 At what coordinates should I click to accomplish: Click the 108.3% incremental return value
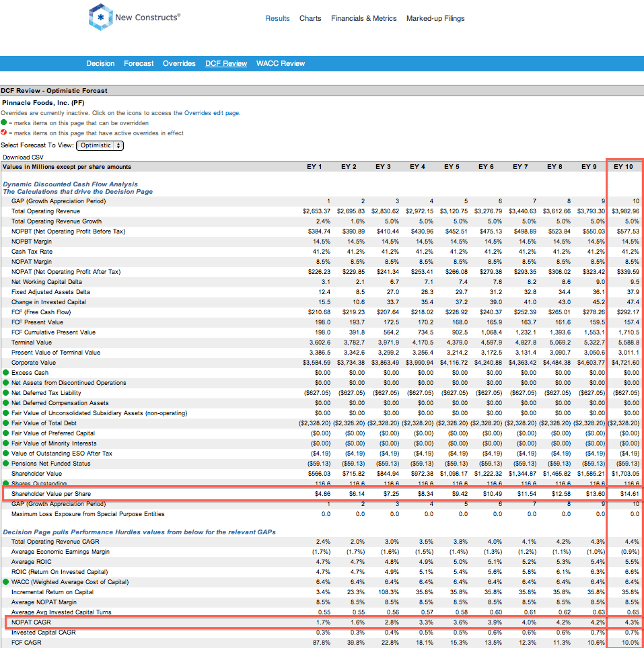tap(390, 592)
